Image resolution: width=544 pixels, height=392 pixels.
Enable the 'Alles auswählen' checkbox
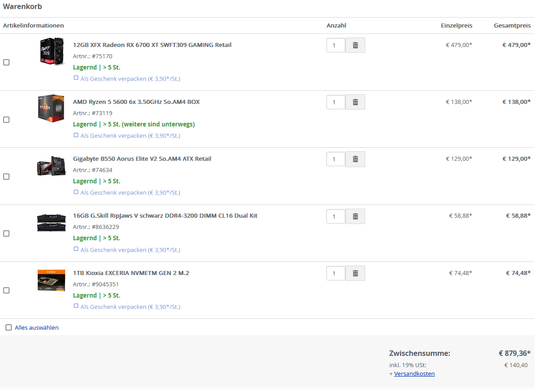(x=9, y=327)
